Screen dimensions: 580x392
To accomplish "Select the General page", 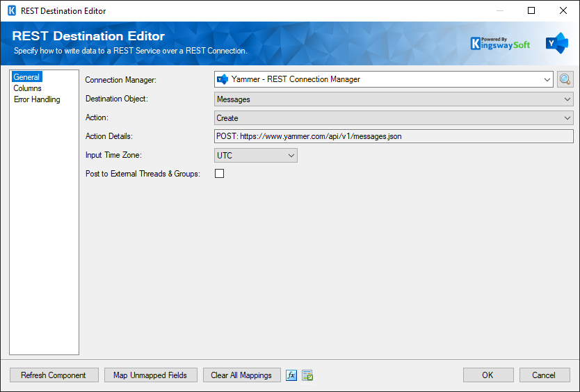I will coord(26,77).
